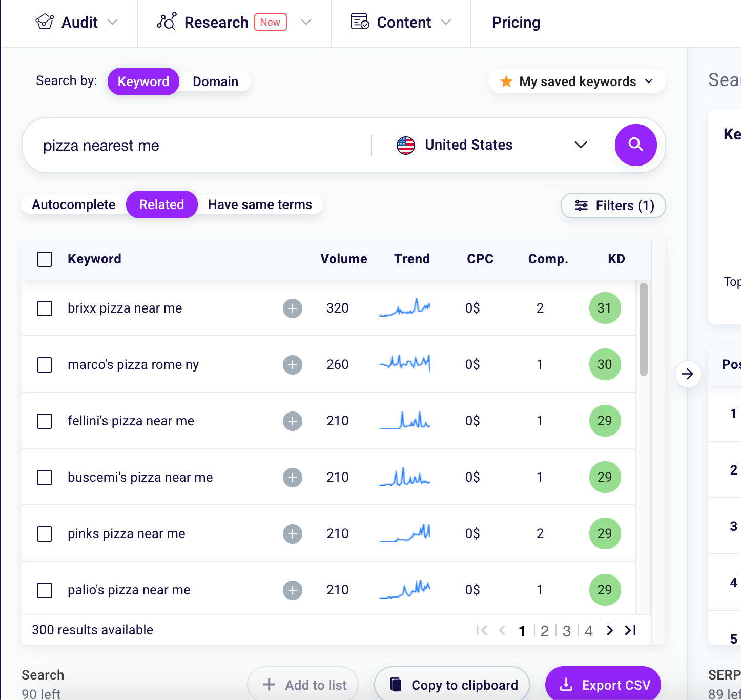Go to results page 2
This screenshot has width=741, height=700.
point(544,631)
